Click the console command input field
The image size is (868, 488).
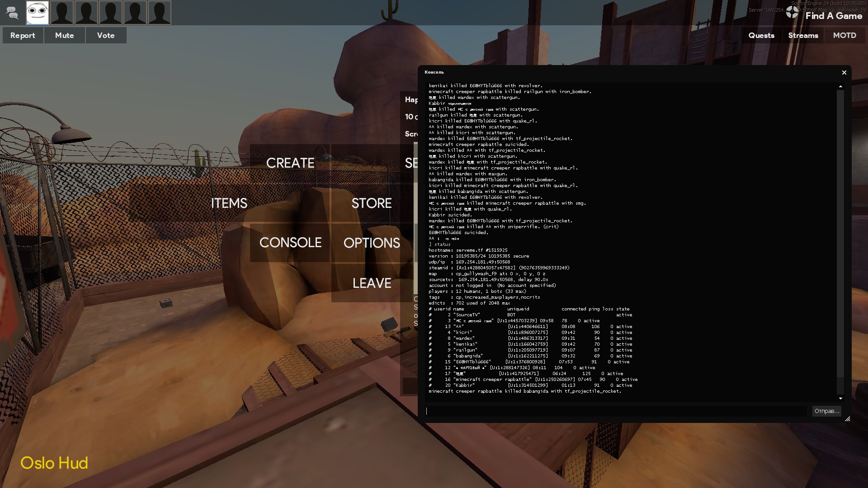coord(615,411)
